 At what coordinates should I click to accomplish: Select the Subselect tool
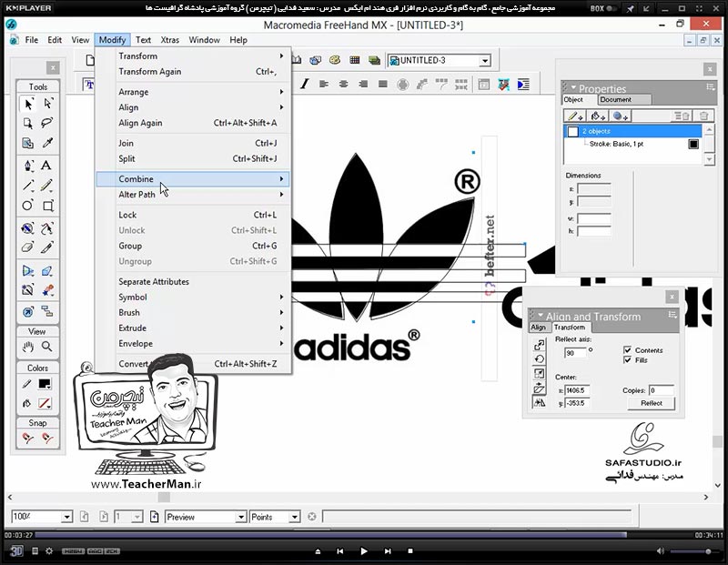tap(47, 104)
